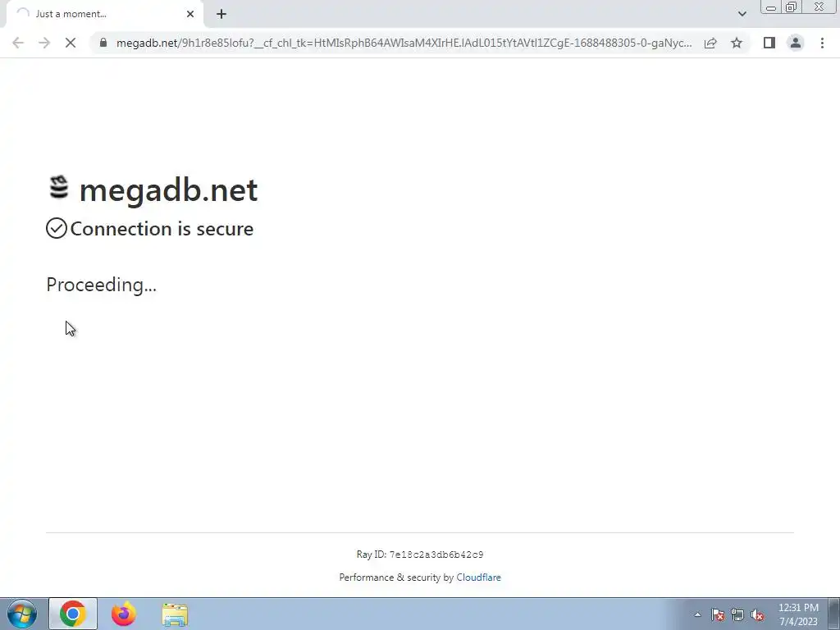Switch to Chrome in the taskbar

[x=73, y=614]
